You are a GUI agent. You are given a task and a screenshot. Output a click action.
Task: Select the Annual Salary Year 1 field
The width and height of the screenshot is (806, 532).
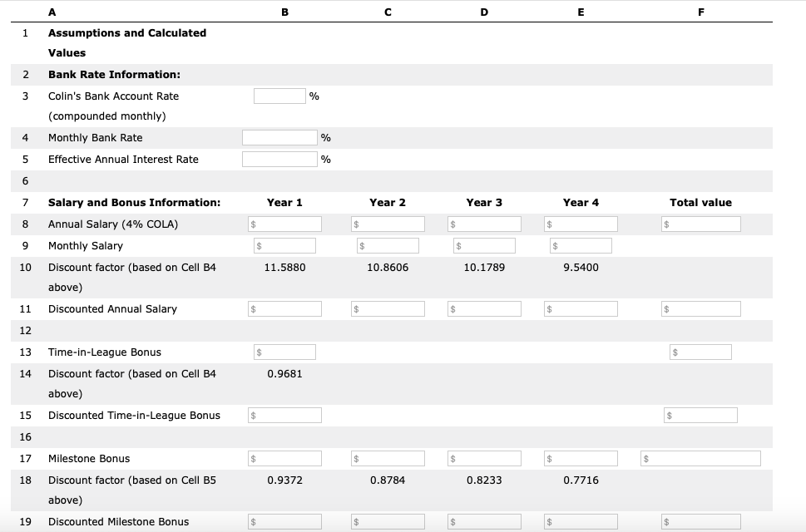click(x=284, y=224)
